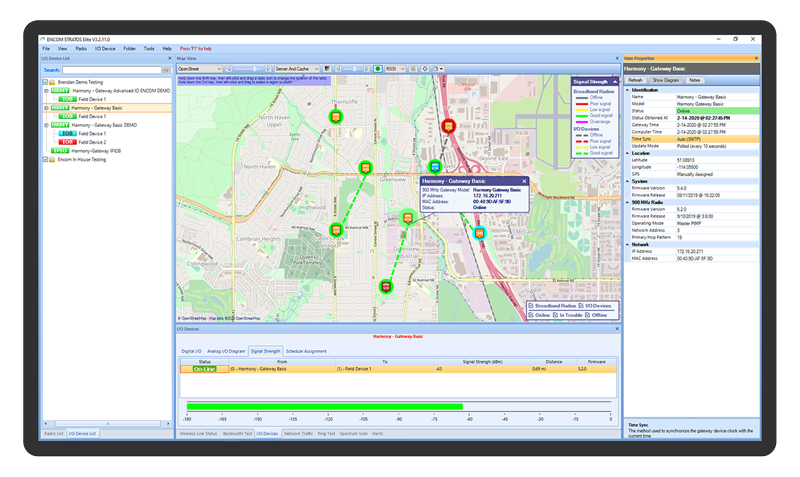Toggle the Offline map filter checkbox
The height and width of the screenshot is (477, 800).
point(588,315)
